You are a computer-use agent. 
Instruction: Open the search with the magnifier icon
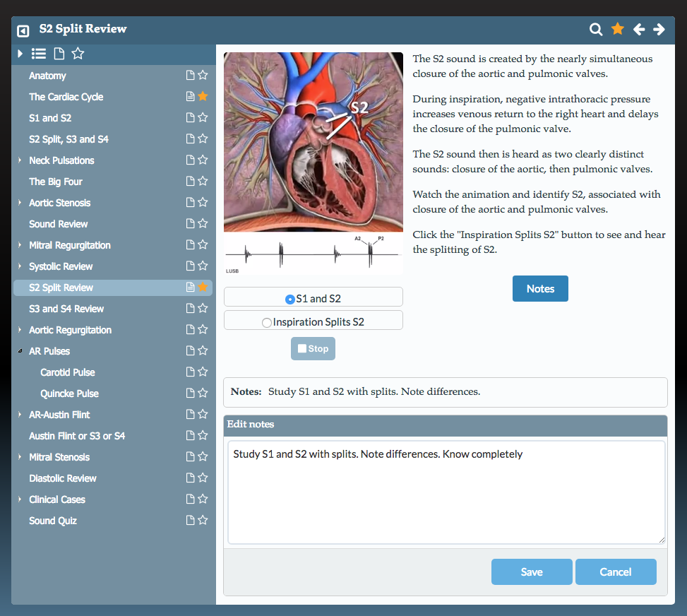596,30
